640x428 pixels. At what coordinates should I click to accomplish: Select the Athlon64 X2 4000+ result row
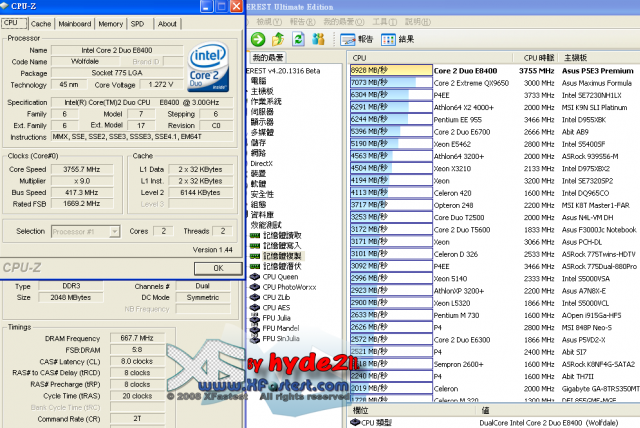(x=494, y=107)
